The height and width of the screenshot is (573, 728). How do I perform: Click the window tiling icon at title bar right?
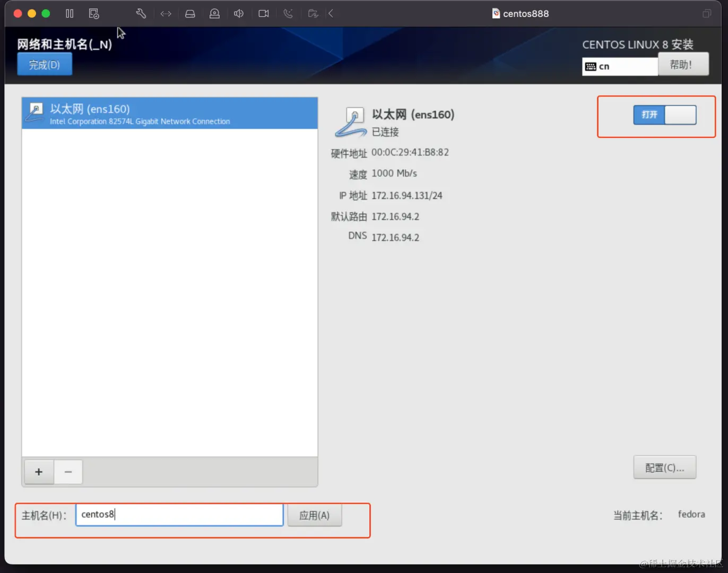[x=707, y=14]
